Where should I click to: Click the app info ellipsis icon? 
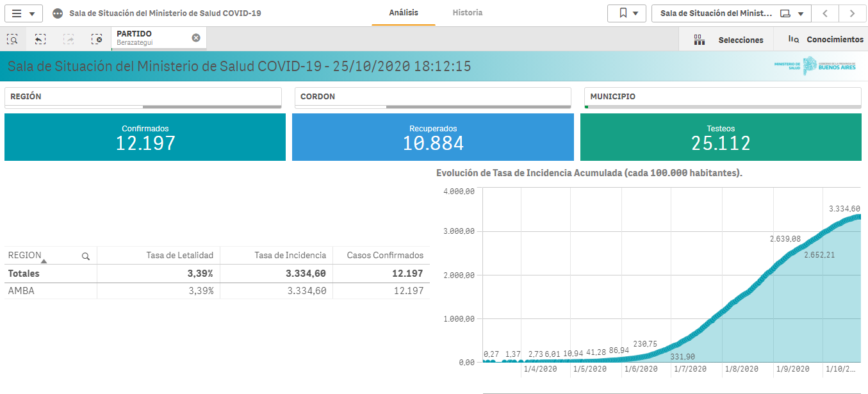pyautogui.click(x=58, y=13)
